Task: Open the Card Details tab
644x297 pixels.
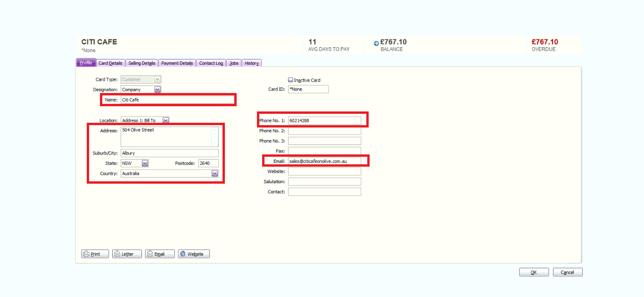Action: pyautogui.click(x=110, y=63)
